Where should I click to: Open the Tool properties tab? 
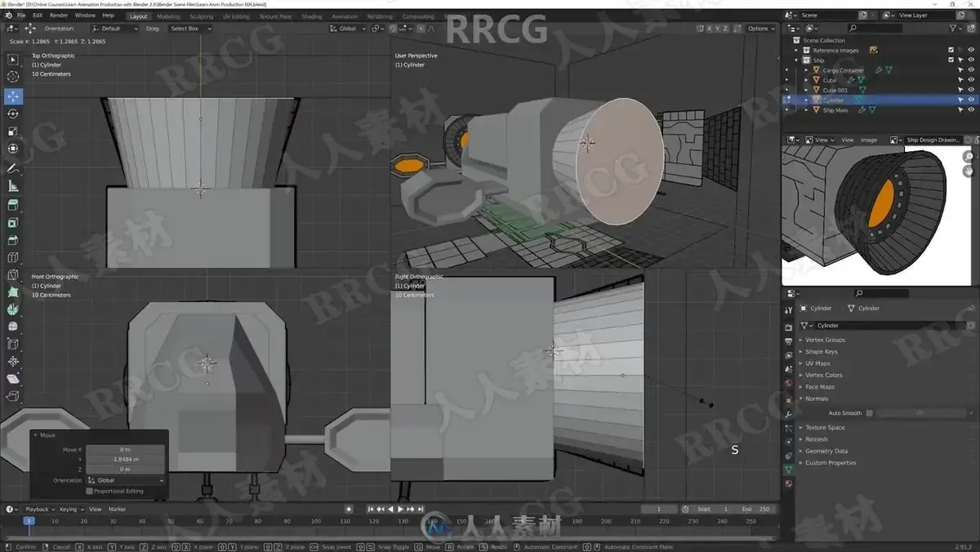(789, 309)
